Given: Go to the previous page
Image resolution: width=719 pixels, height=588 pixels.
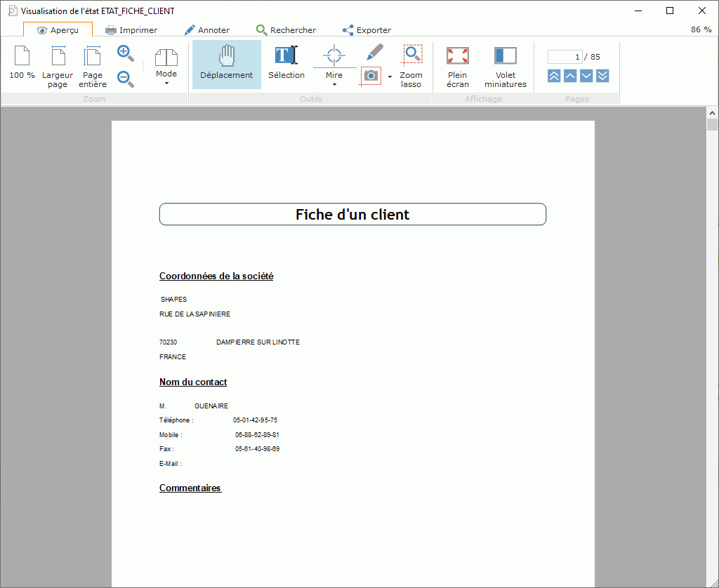Looking at the screenshot, I should click(570, 76).
